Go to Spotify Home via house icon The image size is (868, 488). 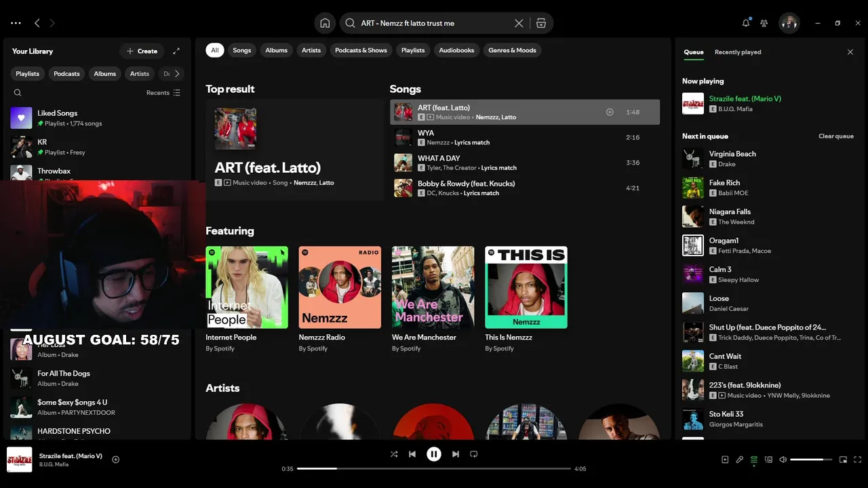[x=325, y=23]
